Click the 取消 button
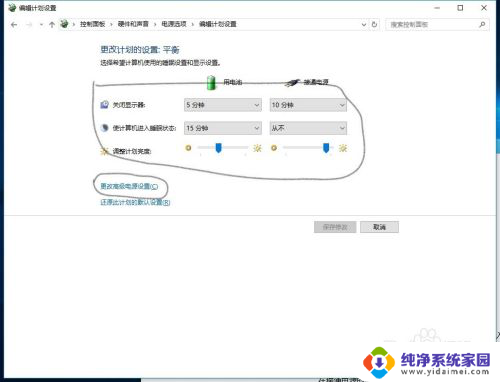Viewport: 500px width, 382px height. point(379,227)
